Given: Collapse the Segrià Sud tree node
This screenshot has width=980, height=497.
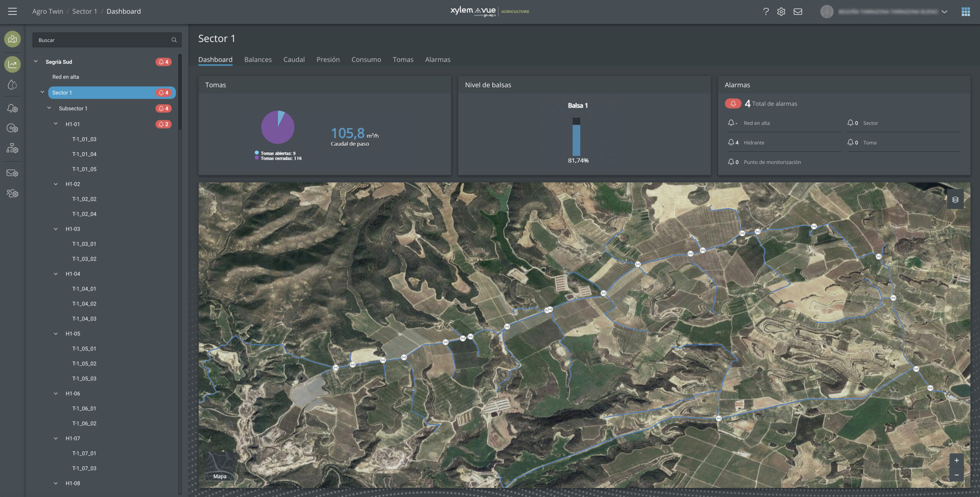Looking at the screenshot, I should click(x=36, y=62).
